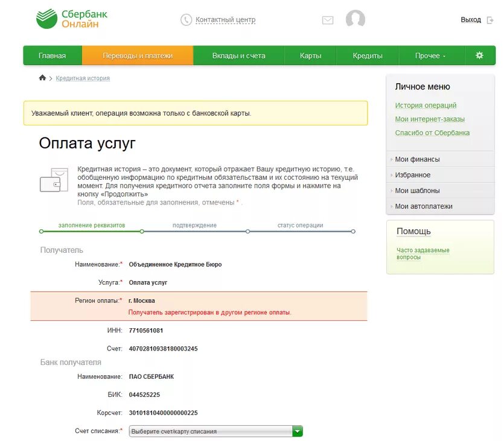The image size is (504, 441).
Task: Follow the Кредитная история breadcrumb
Action: click(83, 78)
